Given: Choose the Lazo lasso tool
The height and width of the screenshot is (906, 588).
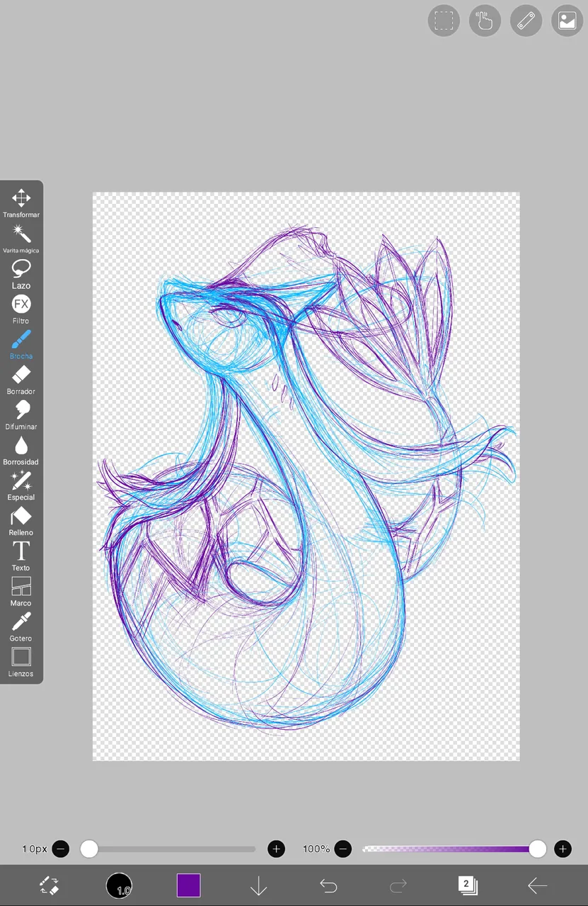Looking at the screenshot, I should click(21, 273).
